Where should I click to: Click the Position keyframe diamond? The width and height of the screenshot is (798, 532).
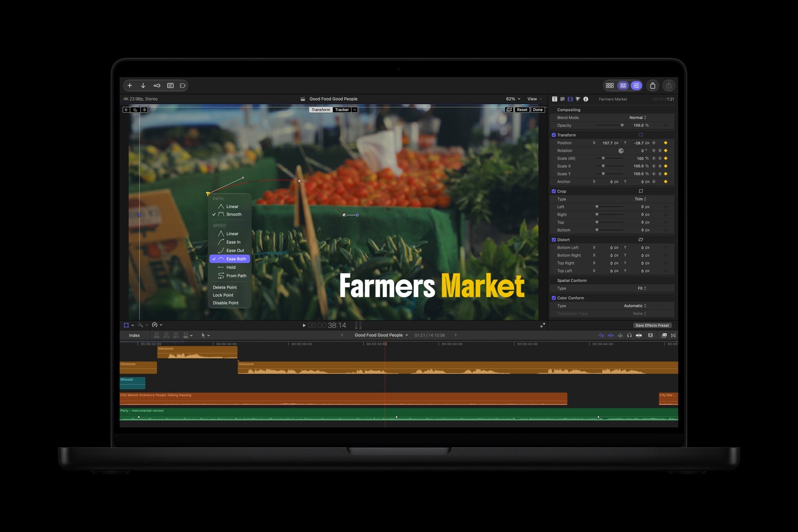pos(666,143)
